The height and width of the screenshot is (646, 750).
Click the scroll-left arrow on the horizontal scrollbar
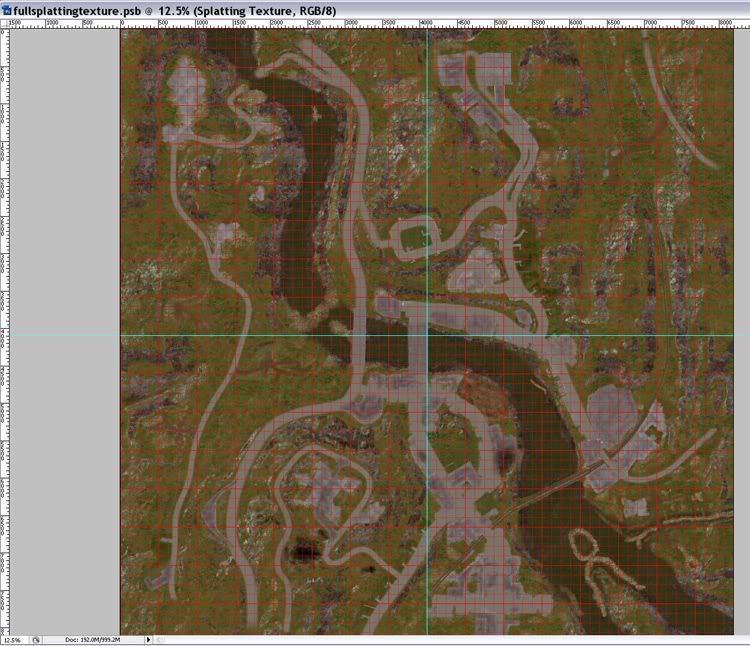pos(158,640)
